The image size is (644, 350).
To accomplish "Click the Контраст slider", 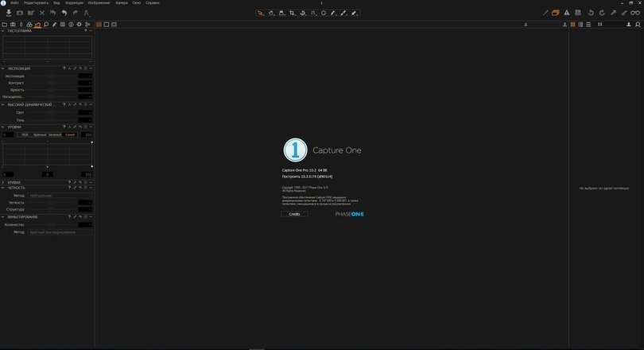I will click(52, 83).
